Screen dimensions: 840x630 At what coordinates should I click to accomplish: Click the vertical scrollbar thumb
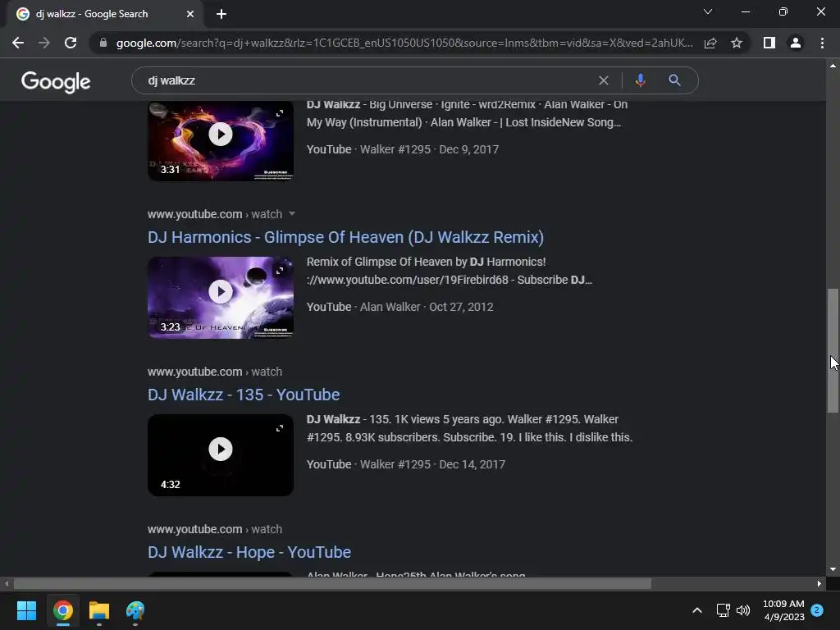click(x=833, y=351)
